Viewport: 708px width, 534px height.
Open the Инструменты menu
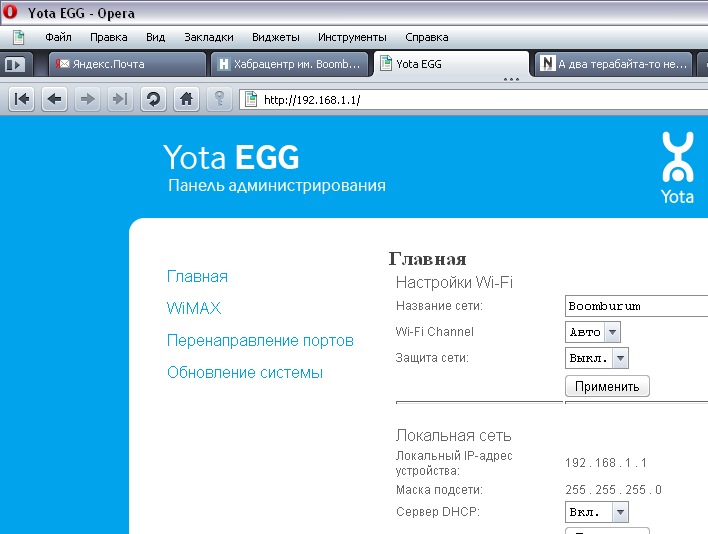[352, 37]
